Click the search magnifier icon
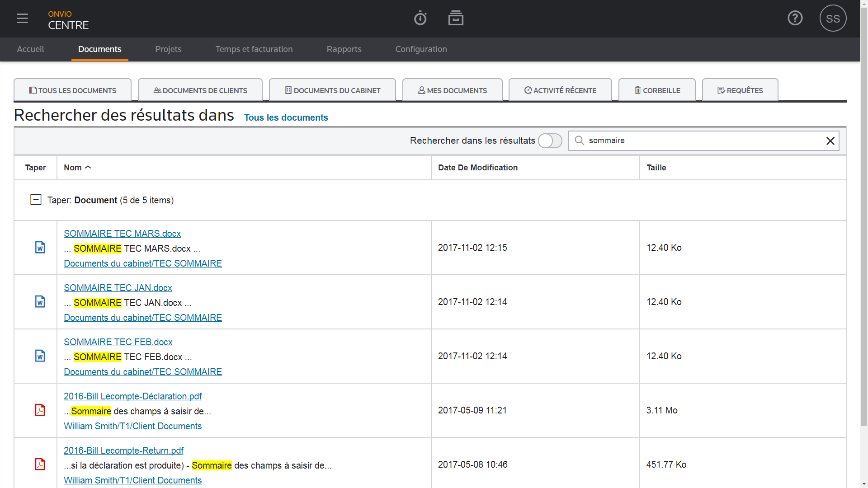The width and height of the screenshot is (868, 488). coord(579,141)
